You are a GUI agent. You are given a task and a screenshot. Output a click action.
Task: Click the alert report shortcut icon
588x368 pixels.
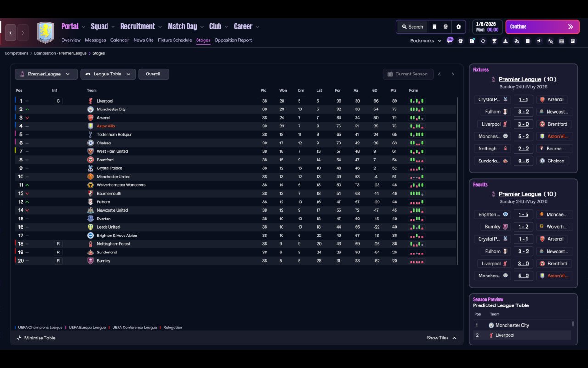click(472, 41)
